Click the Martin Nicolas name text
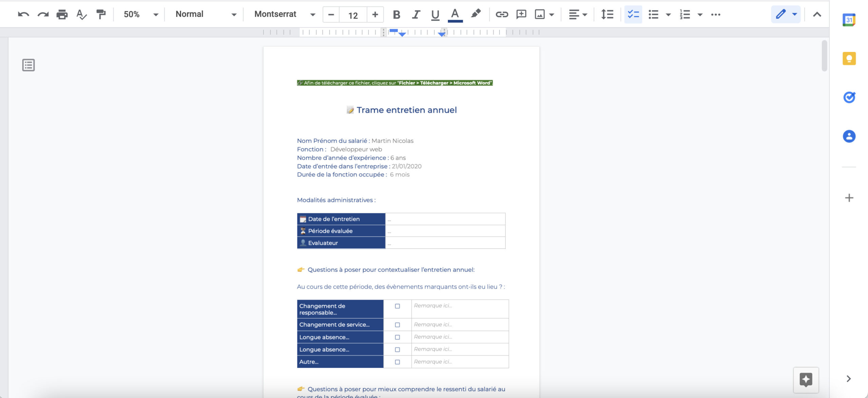868x398 pixels. [392, 141]
